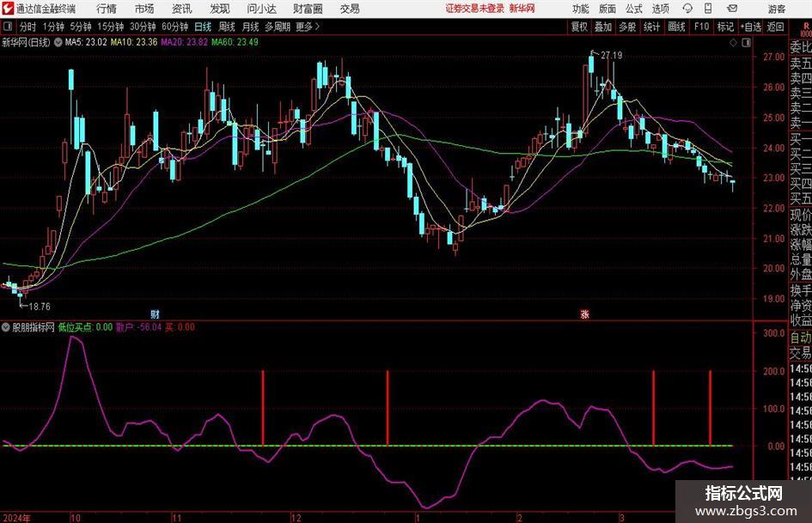812x523 pixels.
Task: Click the 散户: -56.04 indicator label
Action: coord(139,327)
